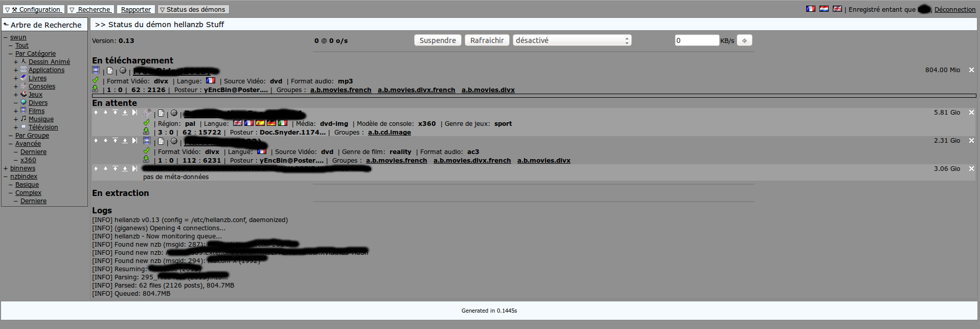980x329 pixels.
Task: Expand the Films tree node
Action: pyautogui.click(x=16, y=111)
